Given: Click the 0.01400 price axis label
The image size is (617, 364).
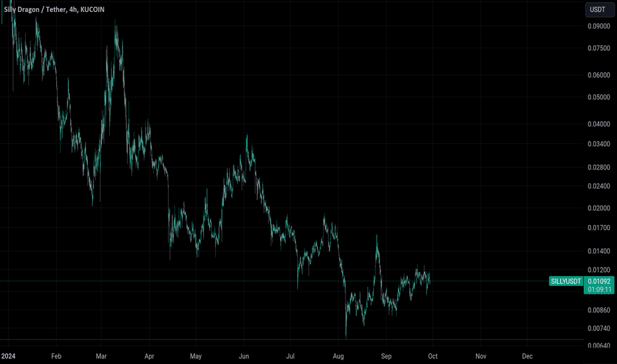Looking at the screenshot, I should 598,251.
